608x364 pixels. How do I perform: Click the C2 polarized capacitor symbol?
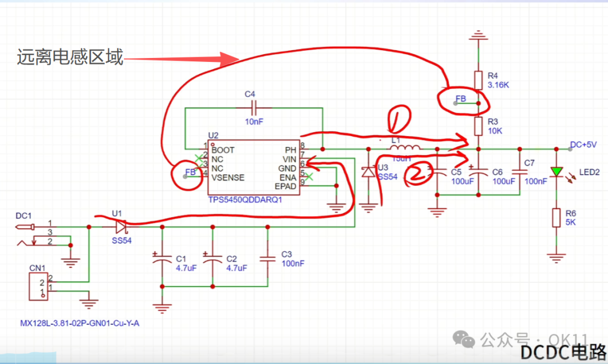pyautogui.click(x=212, y=259)
